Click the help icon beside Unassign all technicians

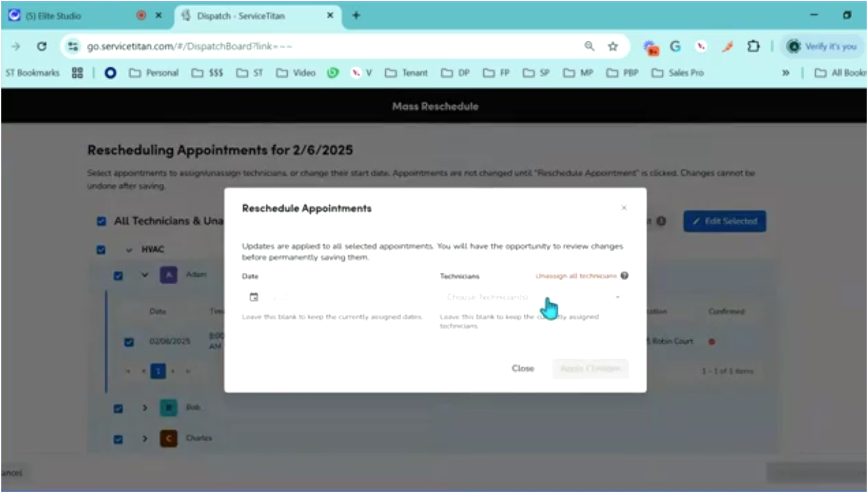(624, 276)
